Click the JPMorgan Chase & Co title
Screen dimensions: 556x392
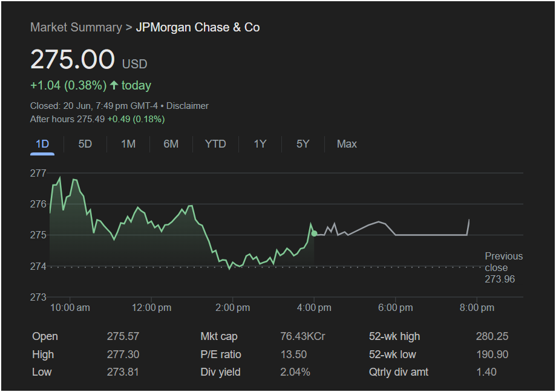[198, 27]
